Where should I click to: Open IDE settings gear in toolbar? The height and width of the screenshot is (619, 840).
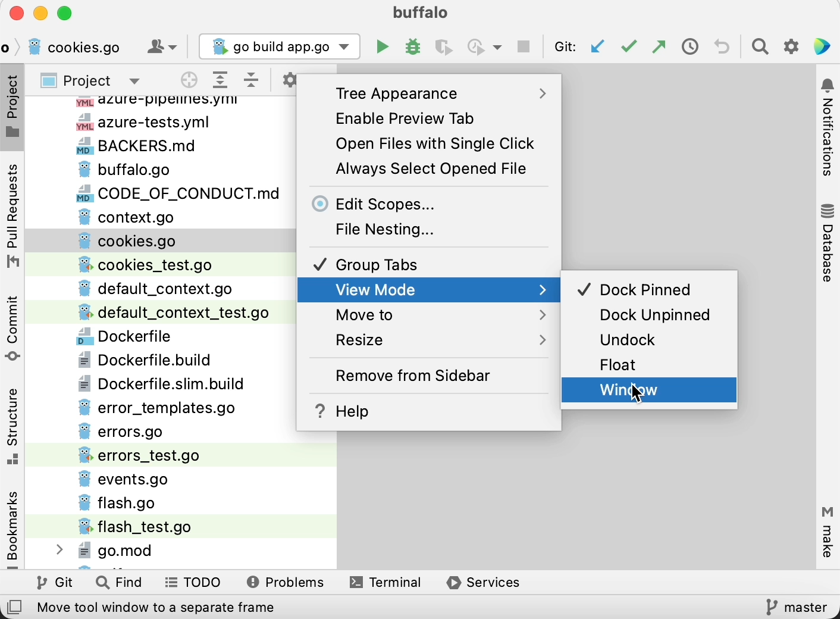792,47
